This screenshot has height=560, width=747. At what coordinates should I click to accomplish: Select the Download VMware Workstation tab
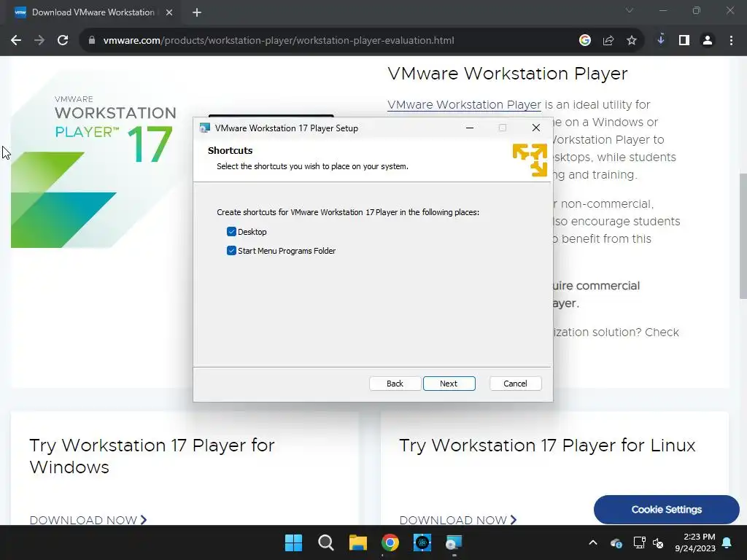point(93,12)
